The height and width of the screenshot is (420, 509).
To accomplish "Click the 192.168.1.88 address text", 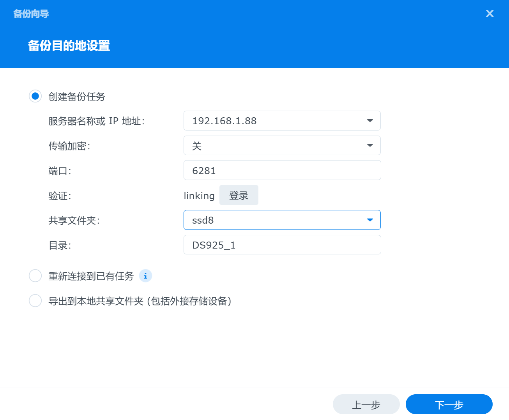I will point(224,121).
